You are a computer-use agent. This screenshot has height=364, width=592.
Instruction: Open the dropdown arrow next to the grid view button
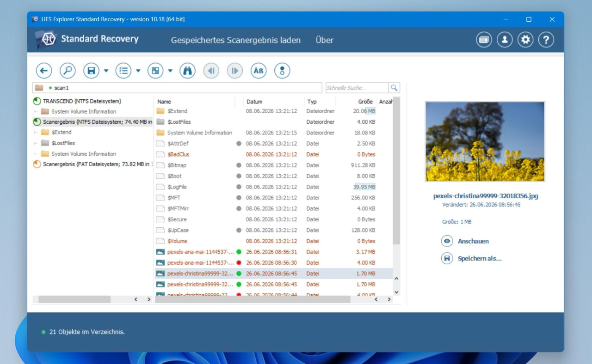[170, 71]
